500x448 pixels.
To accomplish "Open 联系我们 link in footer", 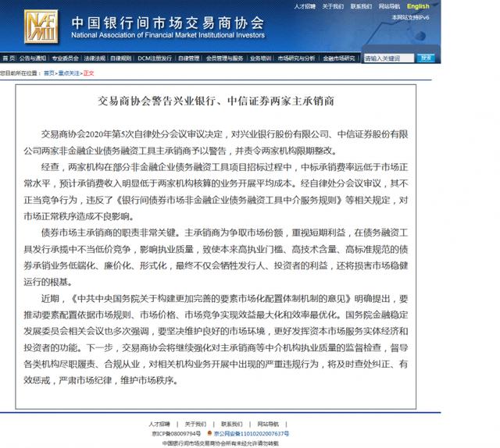I will pos(232,424).
